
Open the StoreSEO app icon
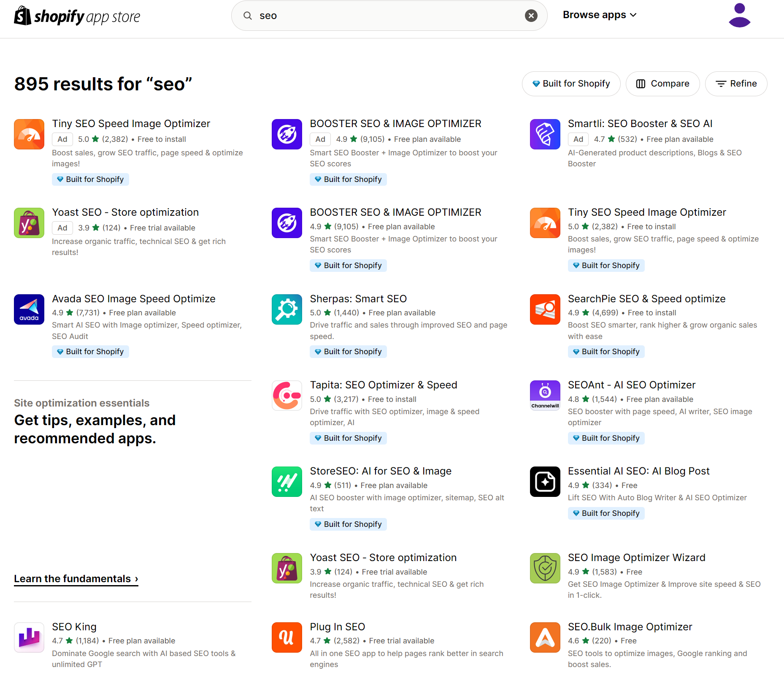tap(287, 482)
